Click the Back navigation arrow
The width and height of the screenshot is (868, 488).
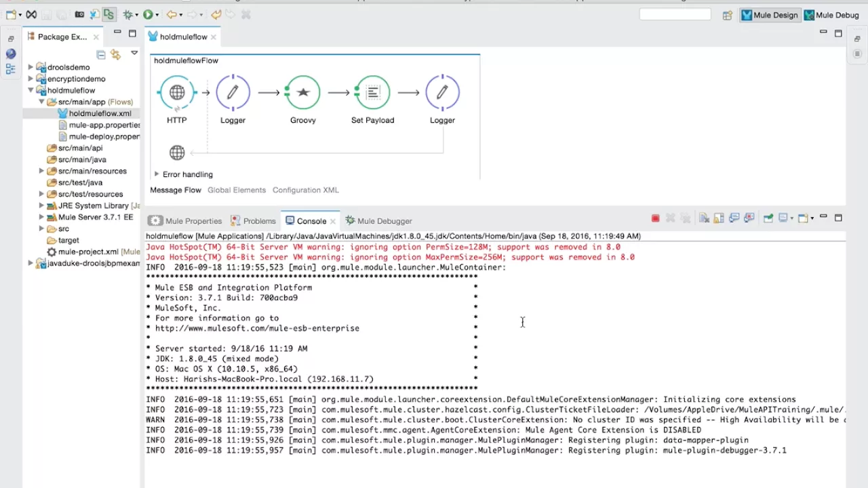(171, 14)
